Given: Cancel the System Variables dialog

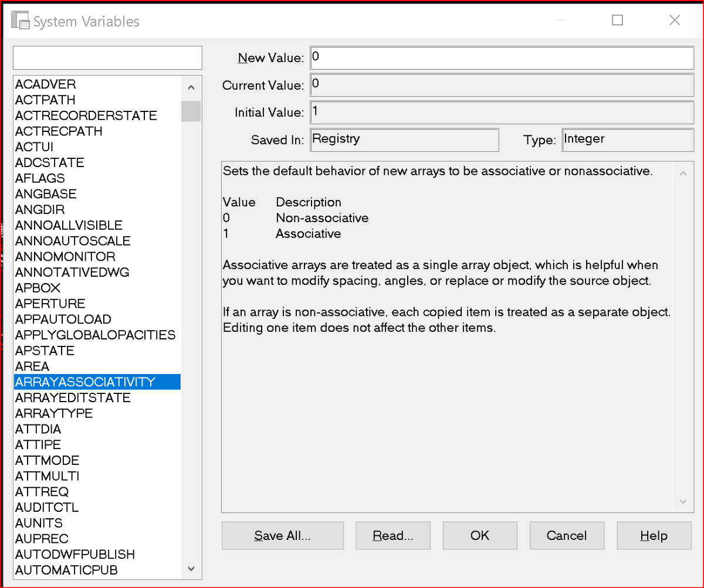Looking at the screenshot, I should [566, 535].
